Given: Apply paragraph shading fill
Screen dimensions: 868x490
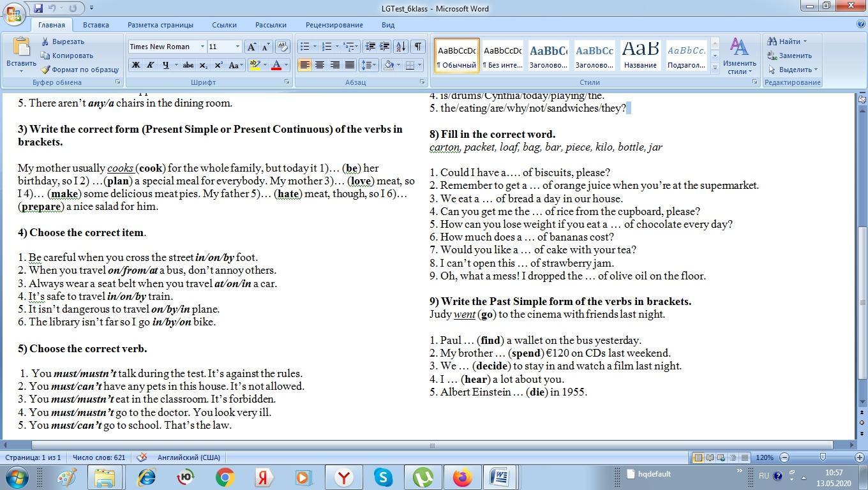Looking at the screenshot, I should tap(388, 65).
